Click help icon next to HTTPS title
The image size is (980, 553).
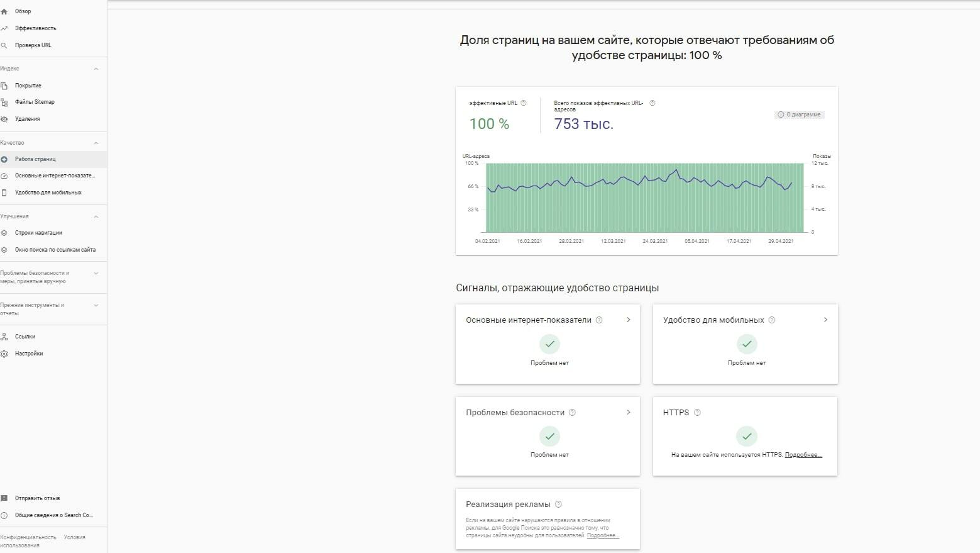click(697, 413)
